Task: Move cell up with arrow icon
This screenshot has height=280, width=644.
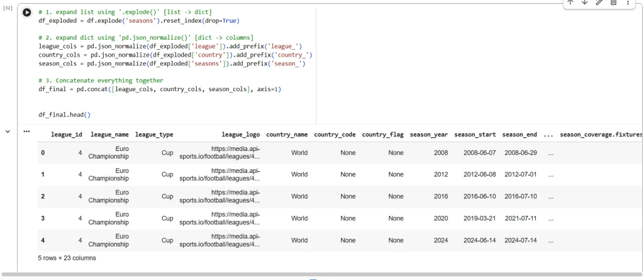Action: pos(570,3)
